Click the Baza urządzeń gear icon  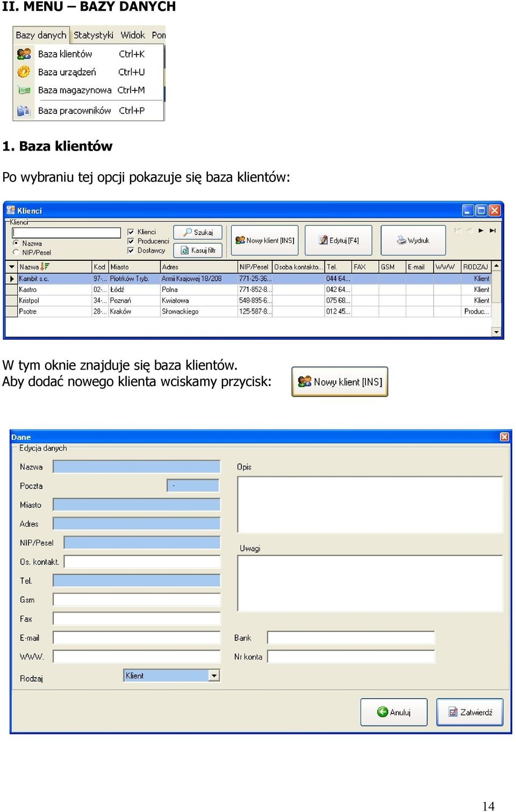coord(24,72)
